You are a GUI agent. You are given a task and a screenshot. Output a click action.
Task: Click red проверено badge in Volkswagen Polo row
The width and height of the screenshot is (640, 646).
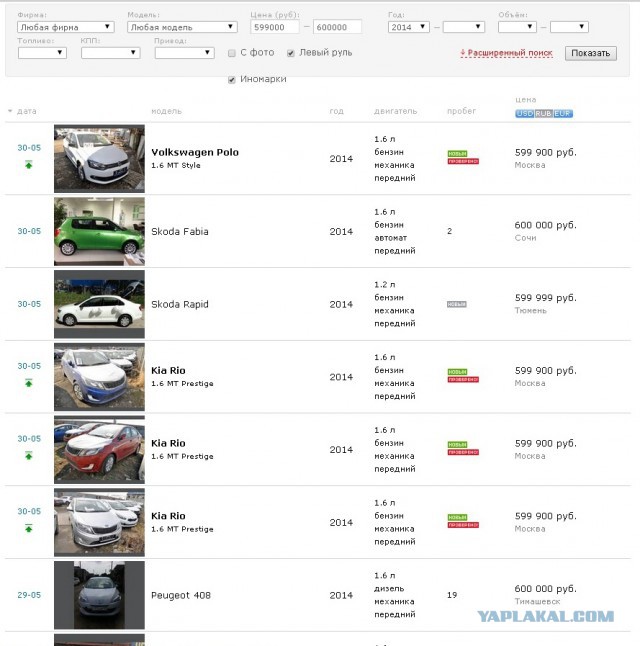point(463,161)
